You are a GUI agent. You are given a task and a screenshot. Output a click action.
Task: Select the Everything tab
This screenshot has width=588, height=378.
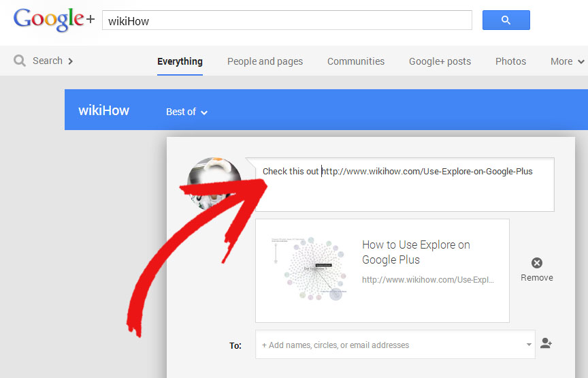180,61
